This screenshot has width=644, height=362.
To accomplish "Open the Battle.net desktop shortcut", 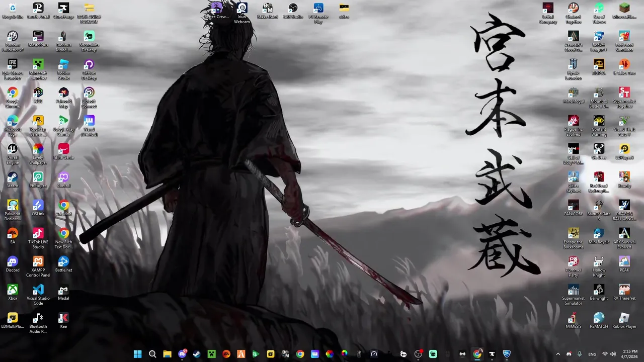I will [63, 264].
